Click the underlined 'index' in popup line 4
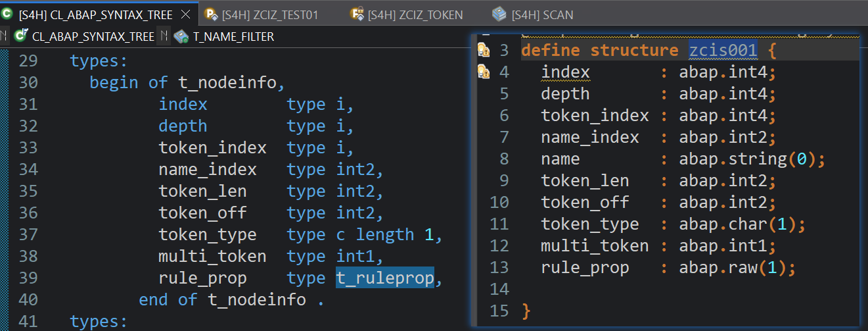The image size is (868, 331). (x=565, y=72)
